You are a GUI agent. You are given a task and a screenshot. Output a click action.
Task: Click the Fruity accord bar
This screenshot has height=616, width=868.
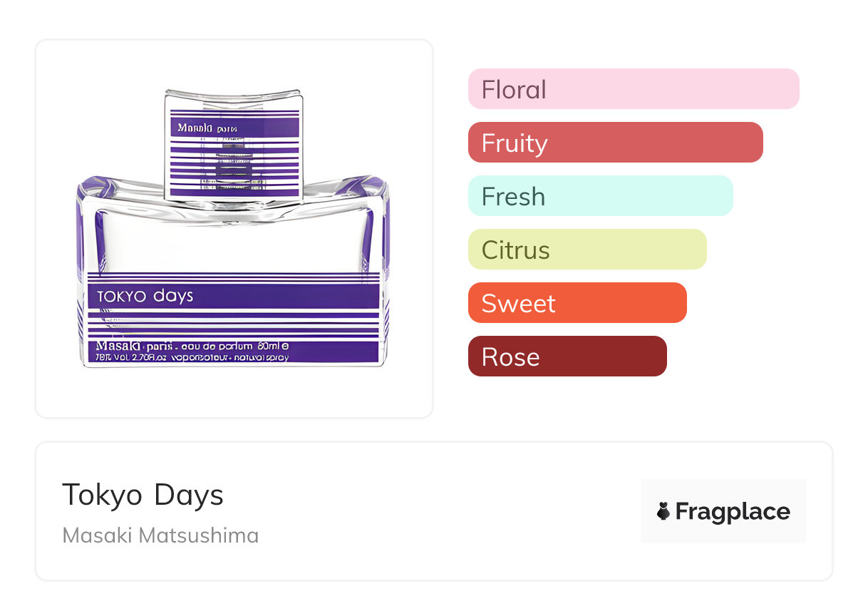tap(615, 143)
